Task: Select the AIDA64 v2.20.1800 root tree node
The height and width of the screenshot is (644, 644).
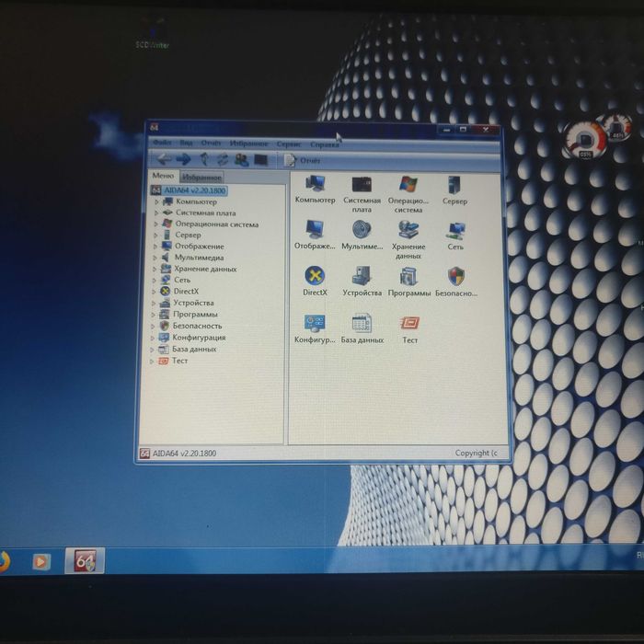Action: 195,190
